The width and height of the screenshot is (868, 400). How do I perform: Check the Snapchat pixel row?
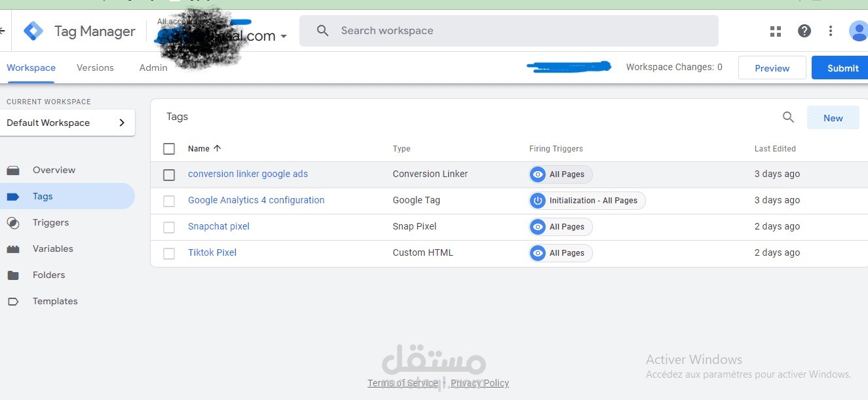click(169, 228)
